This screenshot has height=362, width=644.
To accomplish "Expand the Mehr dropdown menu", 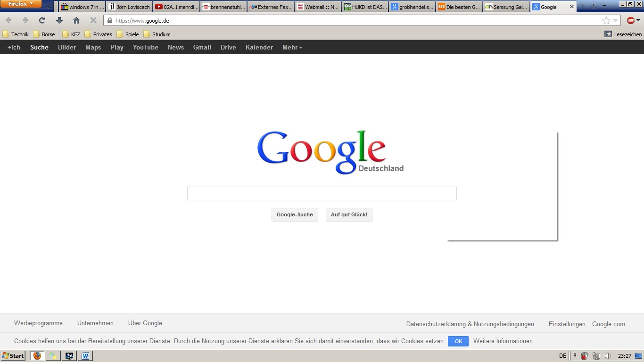I will click(x=292, y=47).
